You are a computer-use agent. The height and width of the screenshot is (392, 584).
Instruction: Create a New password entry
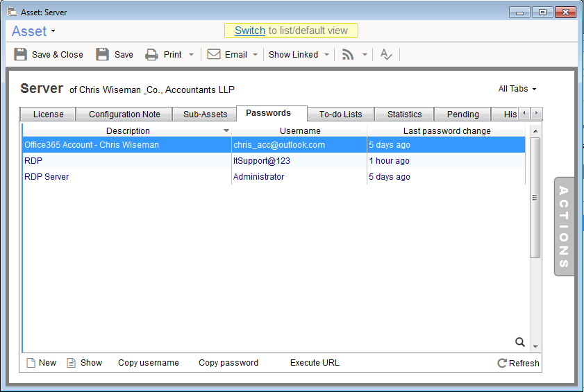(x=41, y=363)
